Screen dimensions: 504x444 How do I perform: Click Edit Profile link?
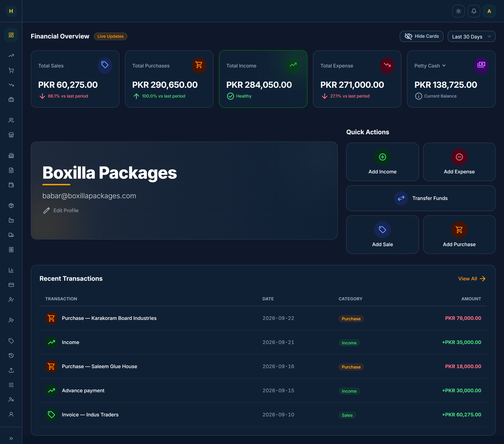click(x=61, y=210)
